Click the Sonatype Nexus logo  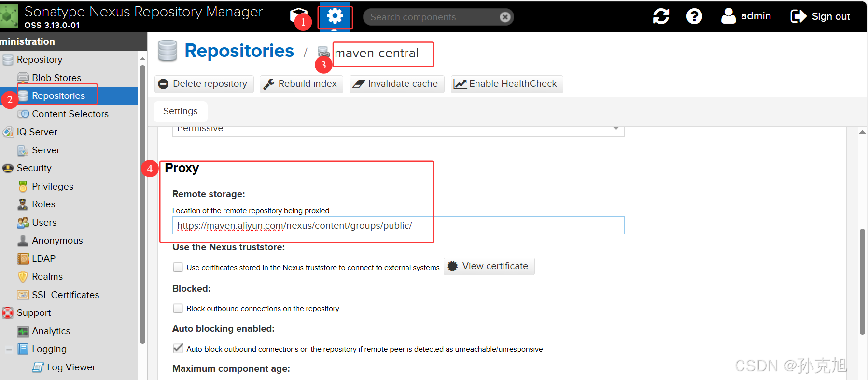[x=9, y=16]
